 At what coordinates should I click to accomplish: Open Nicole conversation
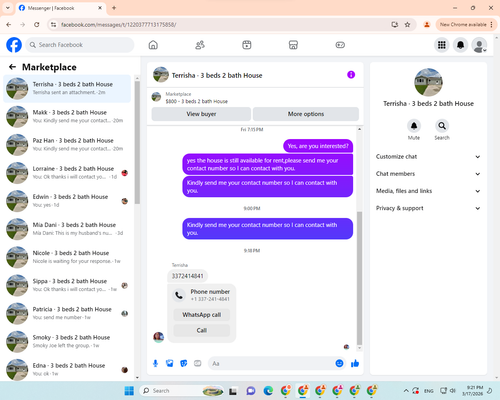67,257
